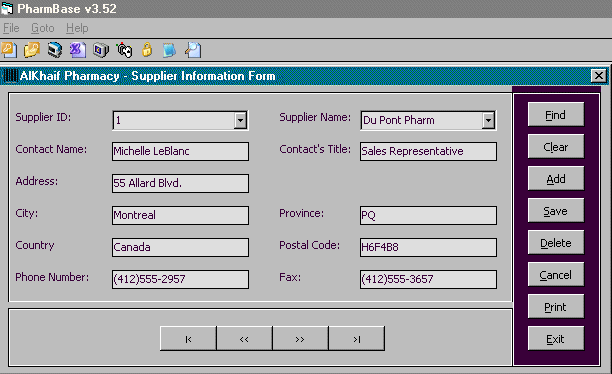Click the monitor with moon toolbar icon

click(101, 50)
